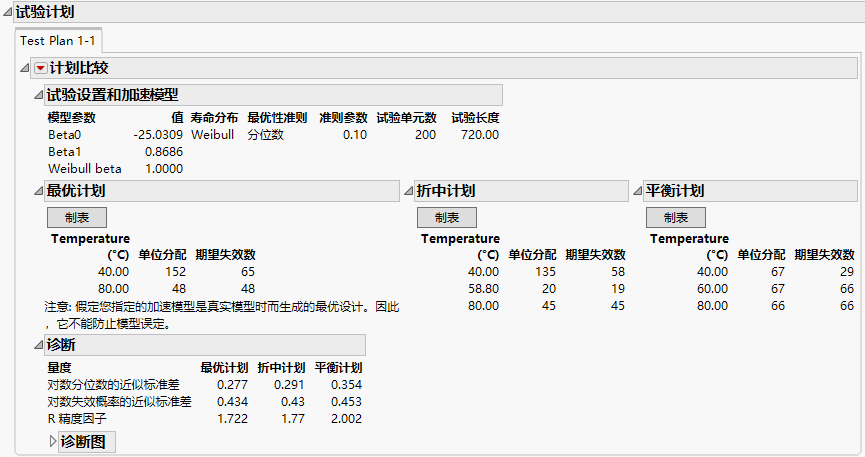Select R precision factor 2.002
The height and width of the screenshot is (457, 865).
[346, 419]
